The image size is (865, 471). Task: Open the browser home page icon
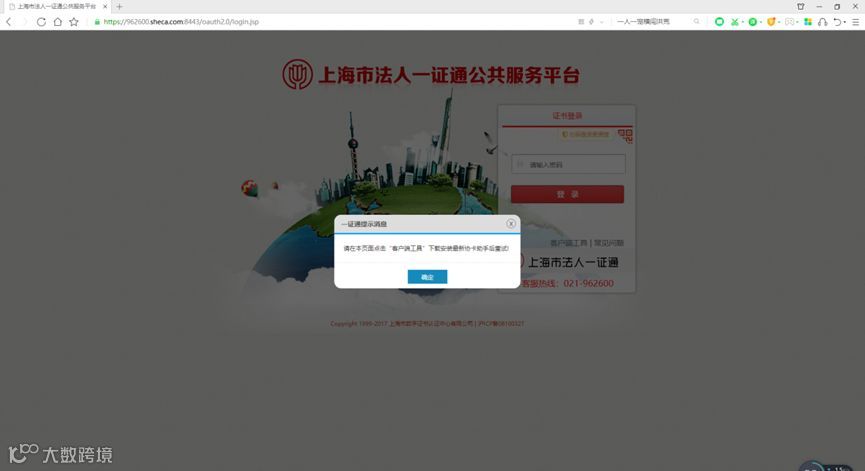click(x=57, y=22)
